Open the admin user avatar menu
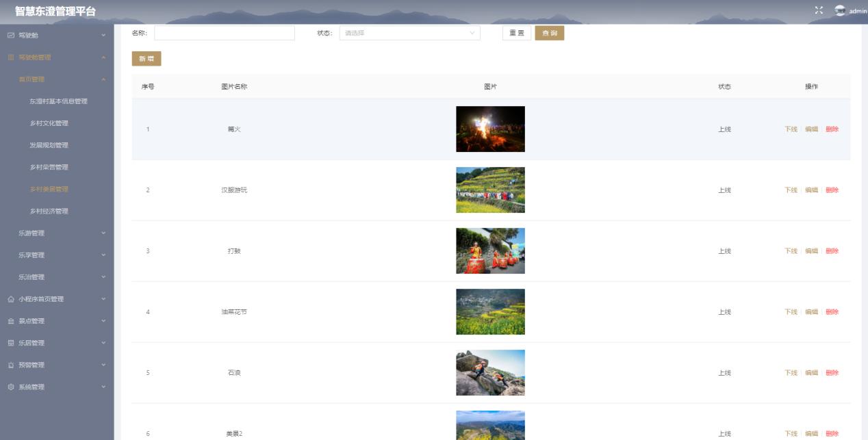868x440 pixels. coord(840,11)
